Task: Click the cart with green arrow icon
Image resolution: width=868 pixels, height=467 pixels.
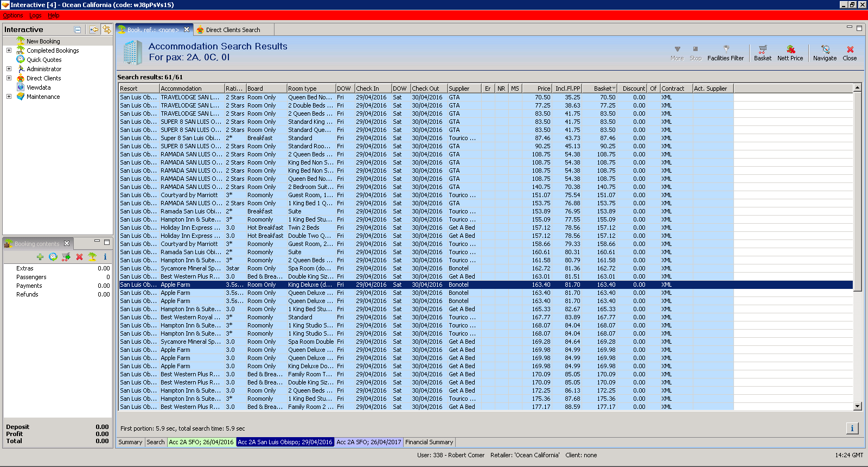Action: 66,257
